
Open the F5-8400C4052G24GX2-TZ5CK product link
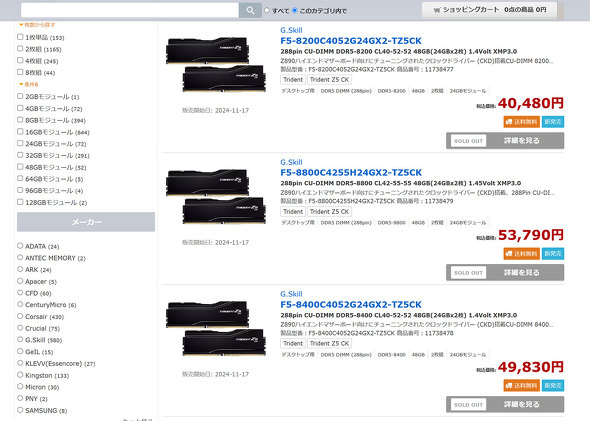coord(351,304)
